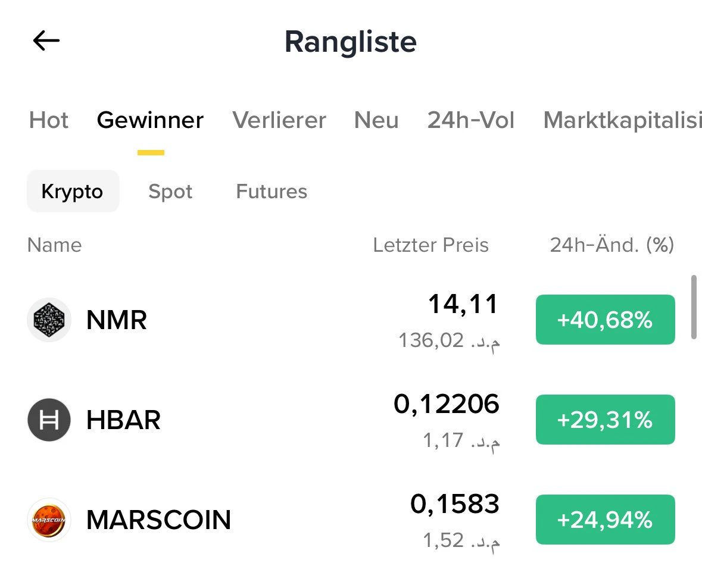Open the HBAR coin logo
The height and width of the screenshot is (588, 702).
tap(49, 420)
